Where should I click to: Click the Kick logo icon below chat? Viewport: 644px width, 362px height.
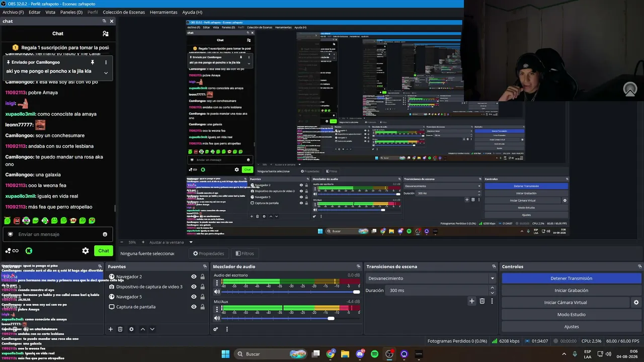coord(29,251)
